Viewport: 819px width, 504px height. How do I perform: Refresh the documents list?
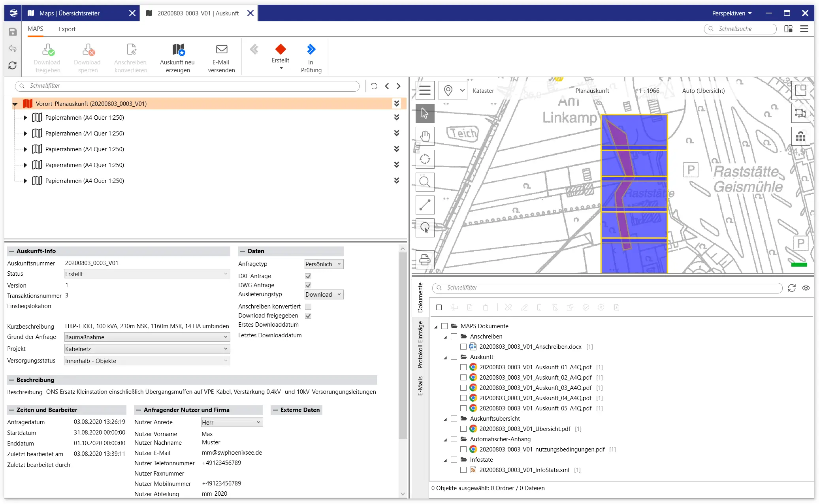coord(791,288)
